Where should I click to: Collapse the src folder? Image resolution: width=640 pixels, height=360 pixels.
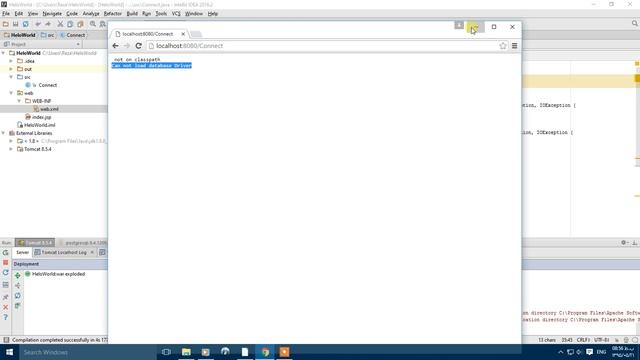pyautogui.click(x=11, y=77)
